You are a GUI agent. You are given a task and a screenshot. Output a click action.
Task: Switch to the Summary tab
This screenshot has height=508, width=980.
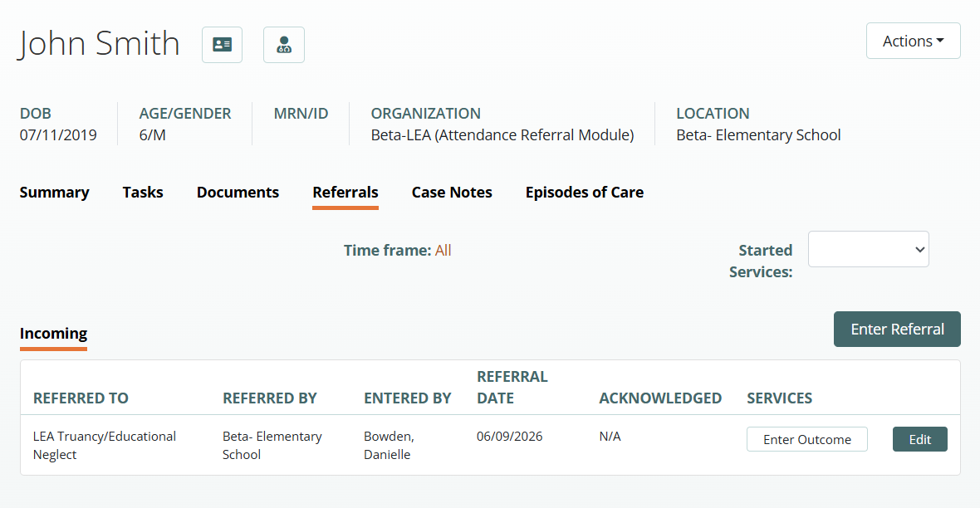[x=54, y=192]
